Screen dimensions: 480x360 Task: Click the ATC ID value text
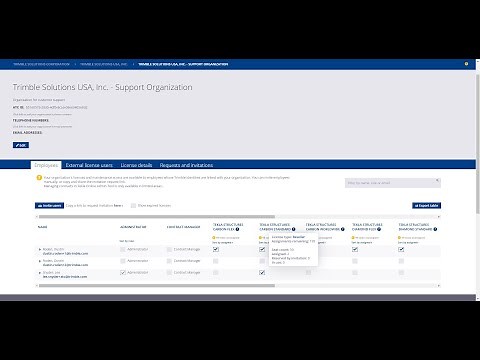coord(56,108)
